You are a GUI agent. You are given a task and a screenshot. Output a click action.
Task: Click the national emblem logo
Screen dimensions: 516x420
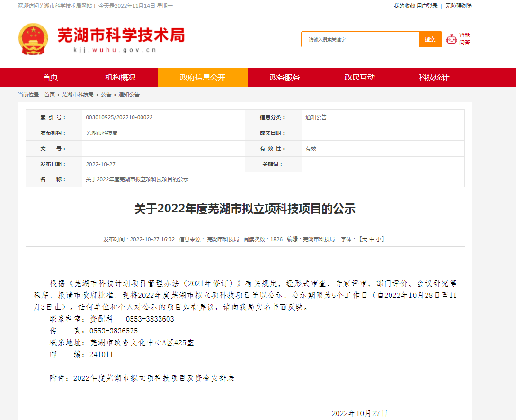(33, 39)
